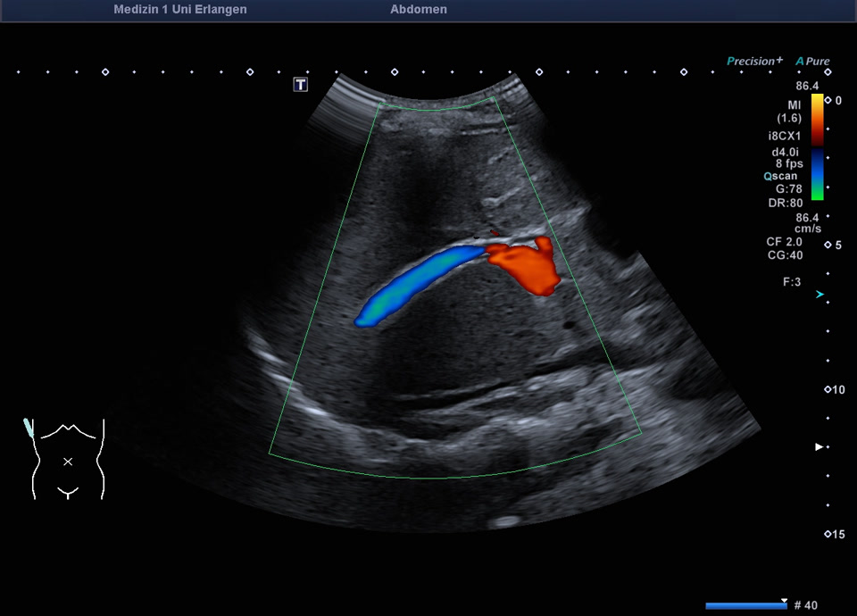857x616 pixels.
Task: Click the '# 40' frame number
Action: coord(805,605)
